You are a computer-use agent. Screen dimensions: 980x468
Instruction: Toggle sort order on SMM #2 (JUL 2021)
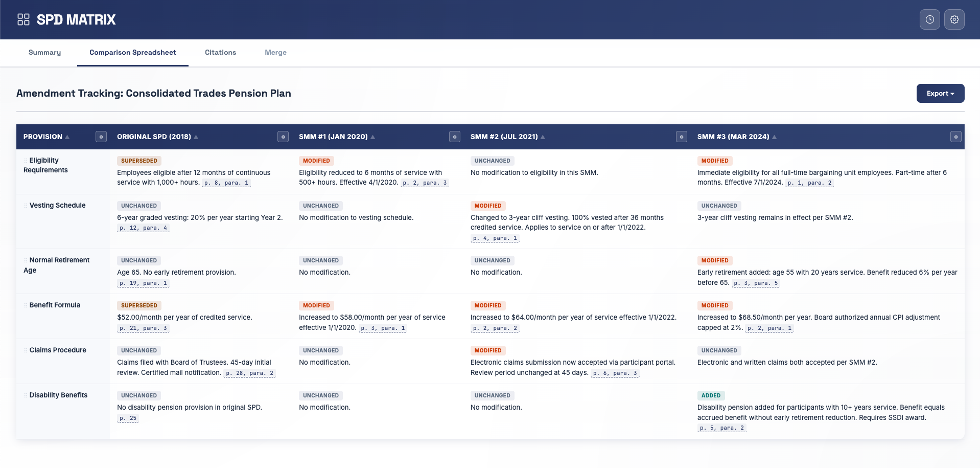point(542,137)
